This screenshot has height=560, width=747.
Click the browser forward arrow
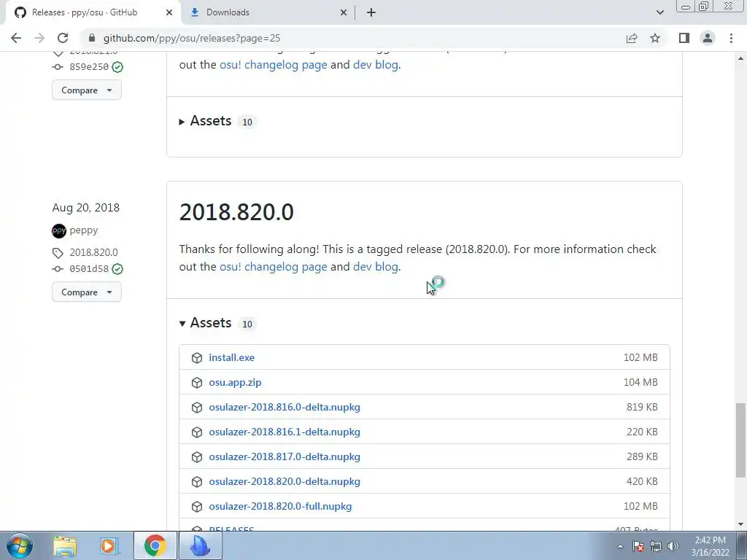point(39,38)
